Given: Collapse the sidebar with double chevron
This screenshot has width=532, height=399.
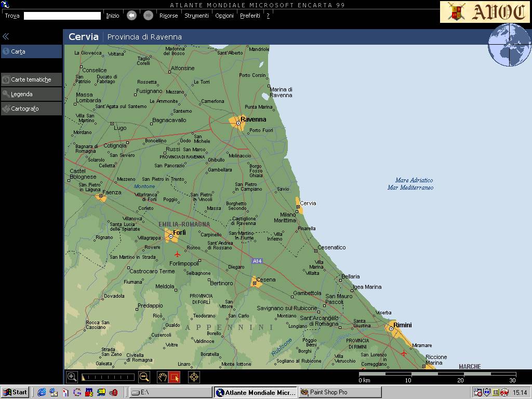Looking at the screenshot, I should coord(5,36).
